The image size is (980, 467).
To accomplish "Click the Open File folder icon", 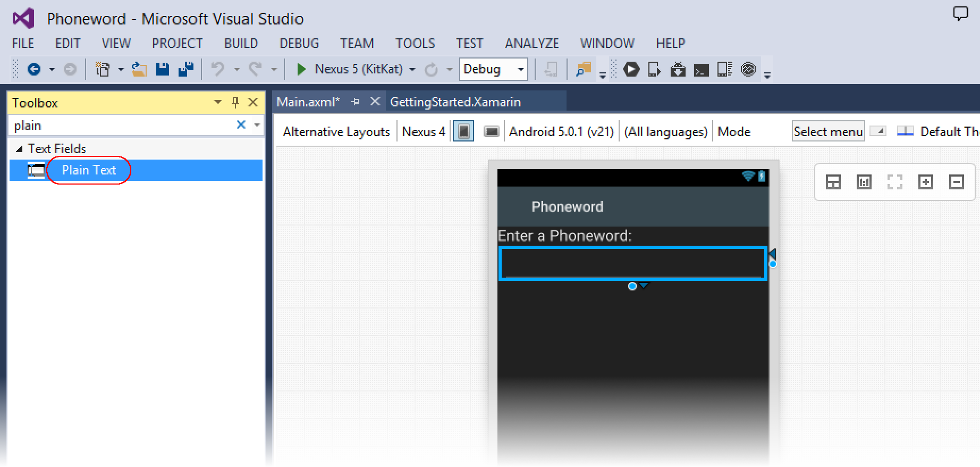I will tap(139, 69).
